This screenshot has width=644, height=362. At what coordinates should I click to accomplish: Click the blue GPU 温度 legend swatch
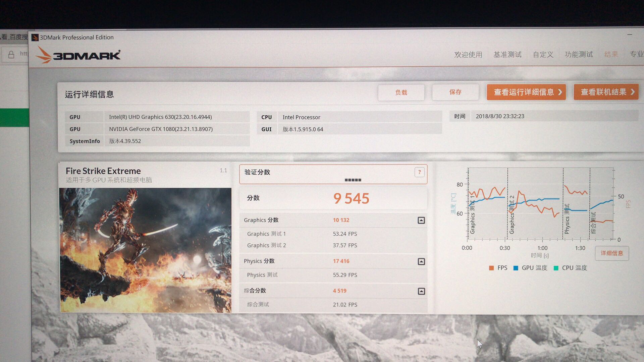pyautogui.click(x=516, y=268)
